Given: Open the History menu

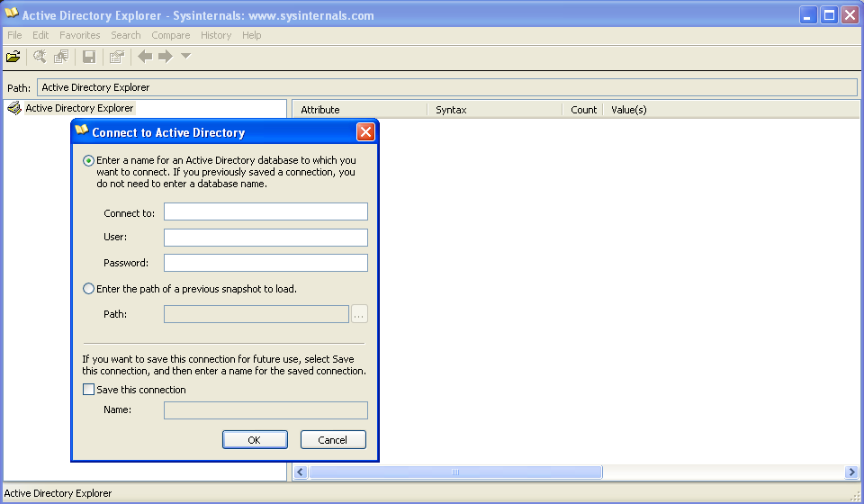Looking at the screenshot, I should pos(216,35).
